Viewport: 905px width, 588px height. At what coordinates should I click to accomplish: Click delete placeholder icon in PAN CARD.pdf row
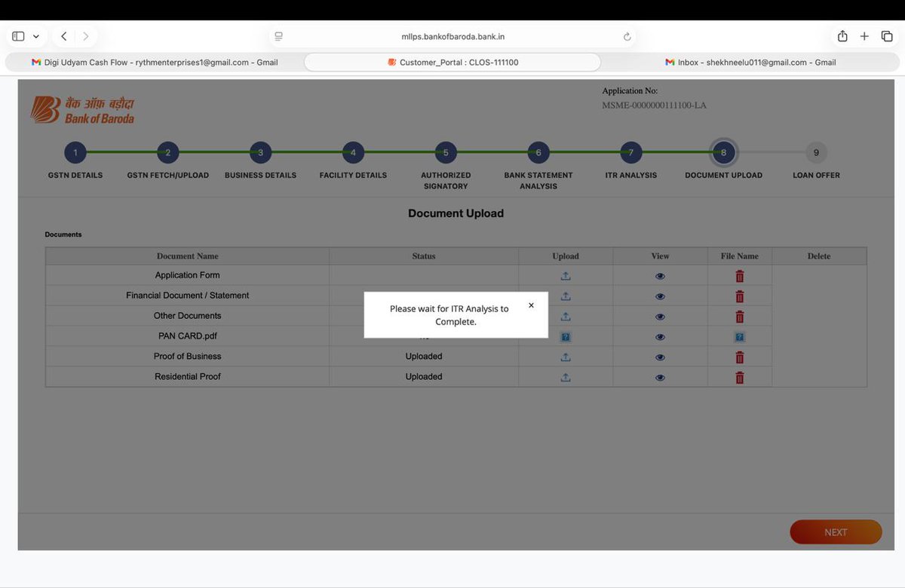(740, 337)
